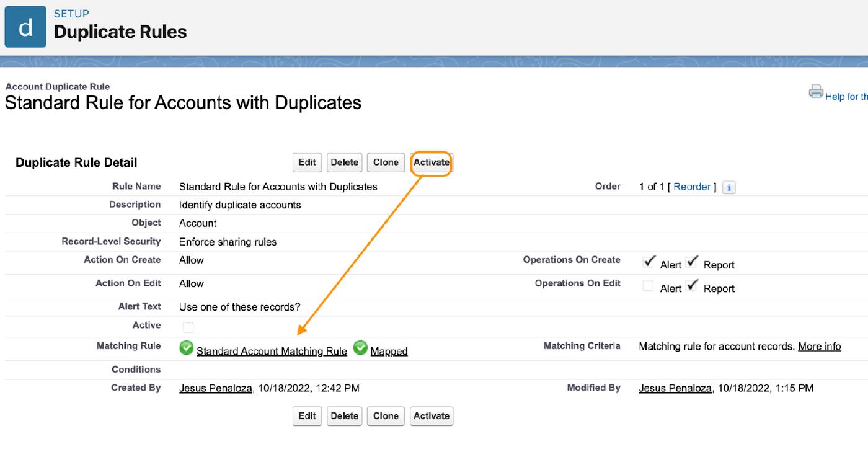The image size is (868, 470).
Task: Click green check icon beside Standard Account Matching Rule
Action: [186, 348]
